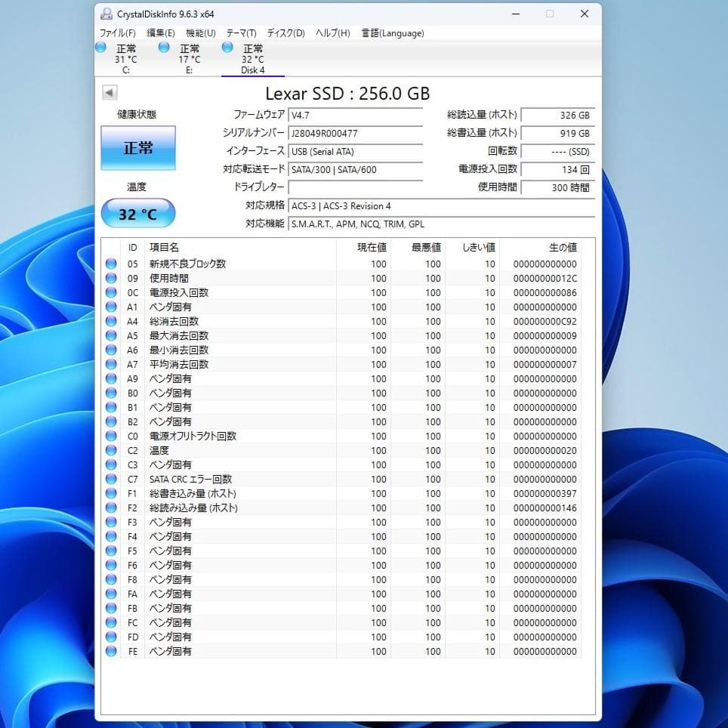This screenshot has width=728, height=728.
Task: Click raw value 000000000397
Action: click(545, 494)
